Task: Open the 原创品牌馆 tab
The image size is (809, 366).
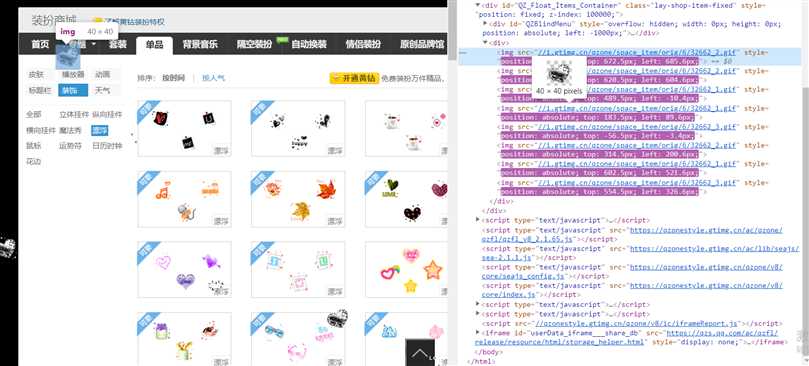Action: pyautogui.click(x=422, y=44)
